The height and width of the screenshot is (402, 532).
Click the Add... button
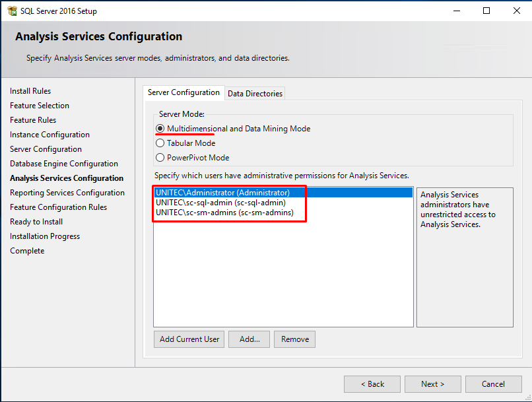click(249, 339)
